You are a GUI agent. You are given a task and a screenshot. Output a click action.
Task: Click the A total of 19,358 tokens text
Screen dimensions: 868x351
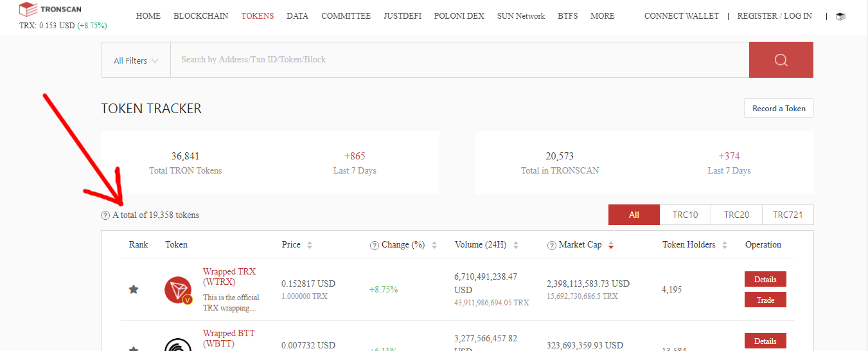pos(155,215)
